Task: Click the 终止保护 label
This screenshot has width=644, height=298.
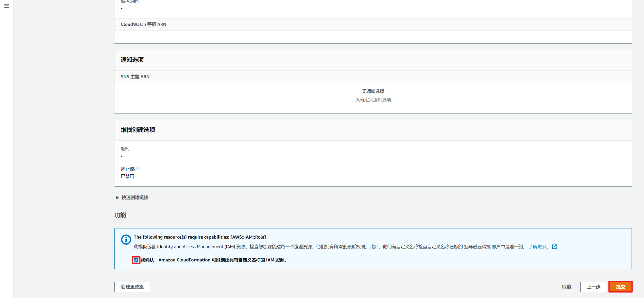Action: click(x=129, y=169)
